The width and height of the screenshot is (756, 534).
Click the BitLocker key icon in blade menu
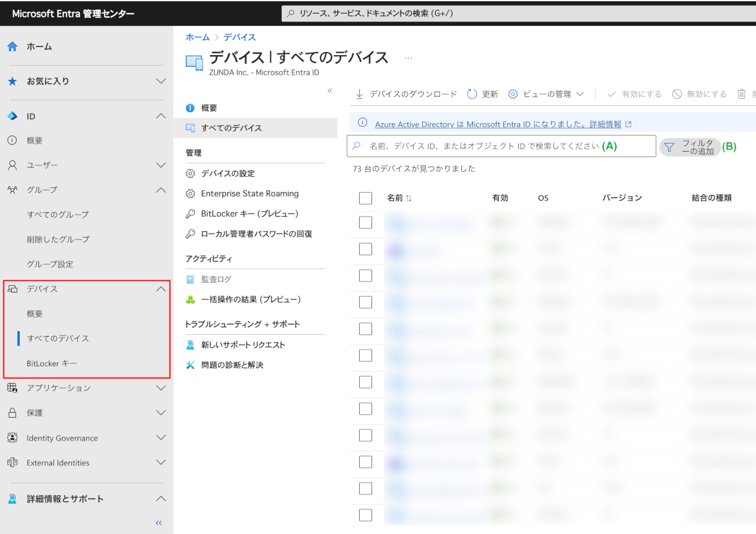click(191, 214)
